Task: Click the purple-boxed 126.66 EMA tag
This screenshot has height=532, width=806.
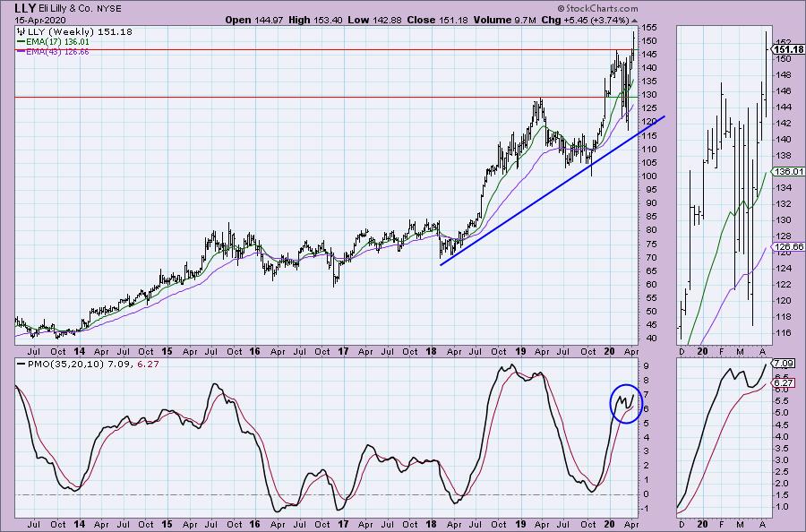Action: (x=788, y=246)
